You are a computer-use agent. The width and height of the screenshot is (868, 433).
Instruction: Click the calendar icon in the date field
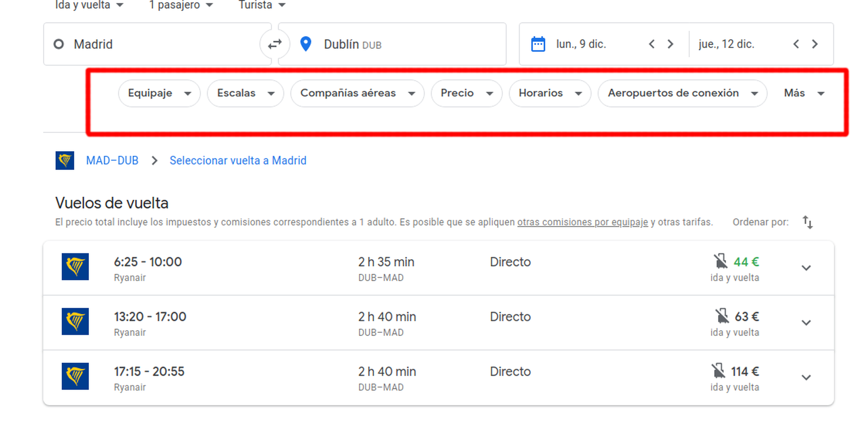[x=538, y=44]
